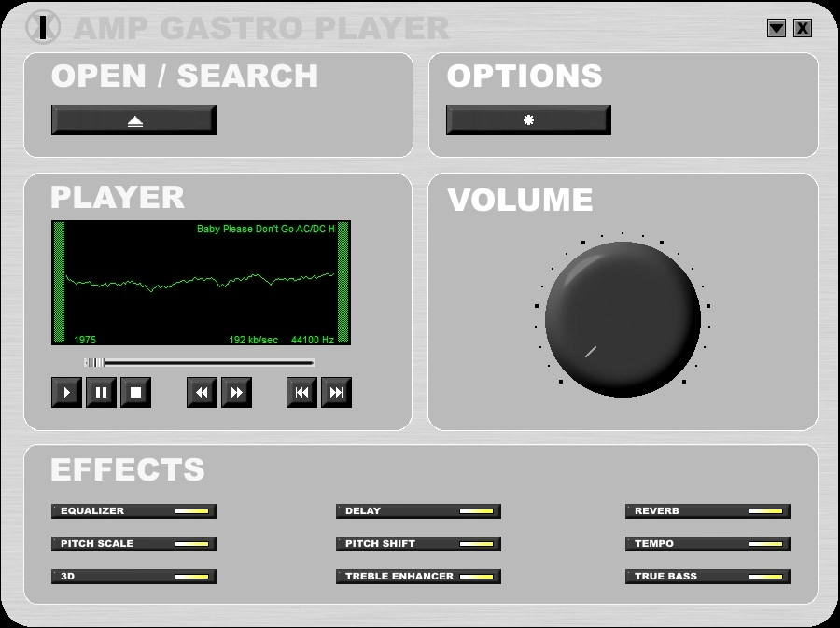Enable the Treble Enhancer effect
Screen dimensions: 840x628
418,577
